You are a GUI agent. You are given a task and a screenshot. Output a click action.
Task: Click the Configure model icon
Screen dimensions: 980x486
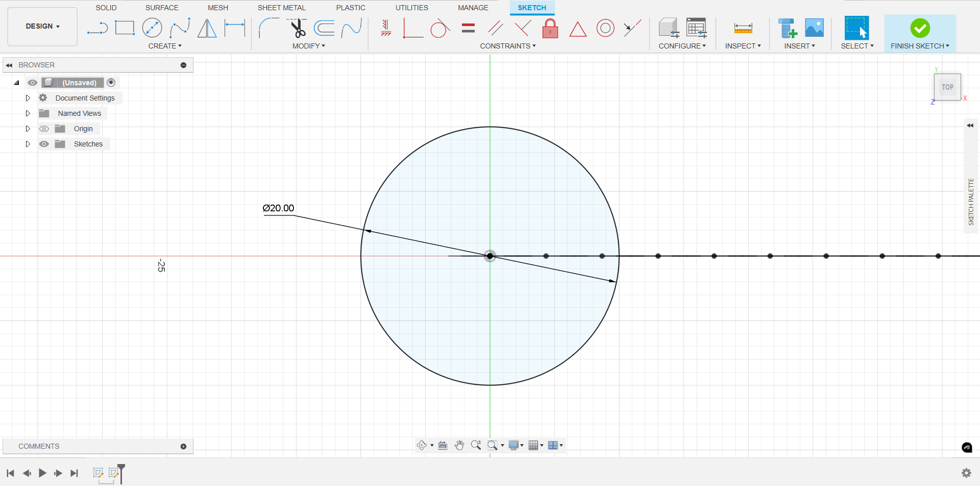pos(669,28)
